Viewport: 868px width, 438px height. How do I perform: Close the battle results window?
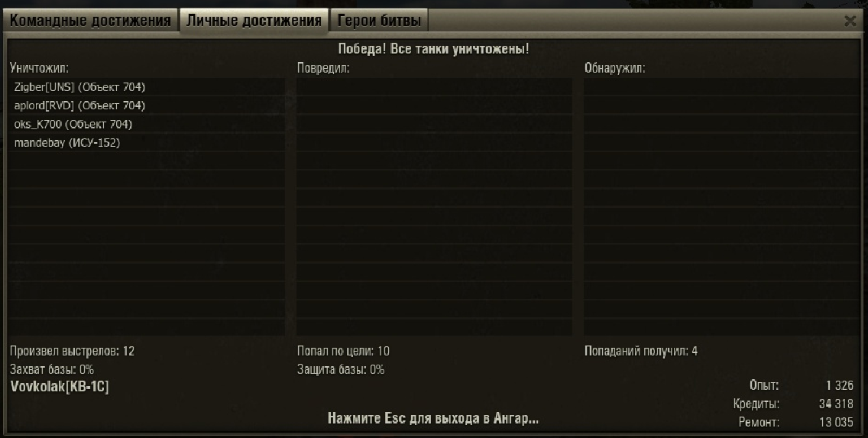(x=850, y=21)
